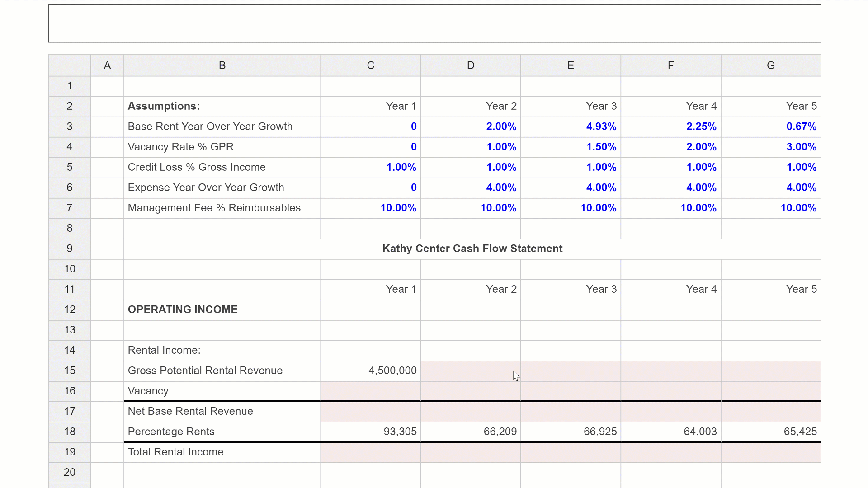The height and width of the screenshot is (488, 868).
Task: Select row number 2
Action: [69, 106]
